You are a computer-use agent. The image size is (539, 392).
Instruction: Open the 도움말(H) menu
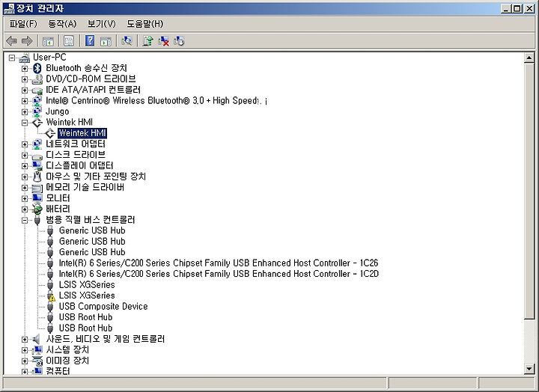coord(144,24)
